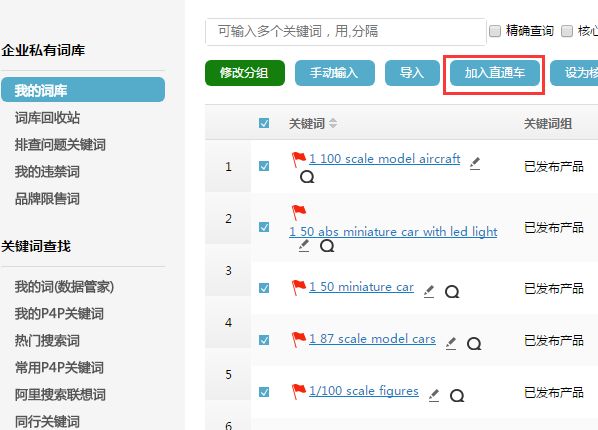Uncheck row 1 87 scale model cars

[x=264, y=340]
